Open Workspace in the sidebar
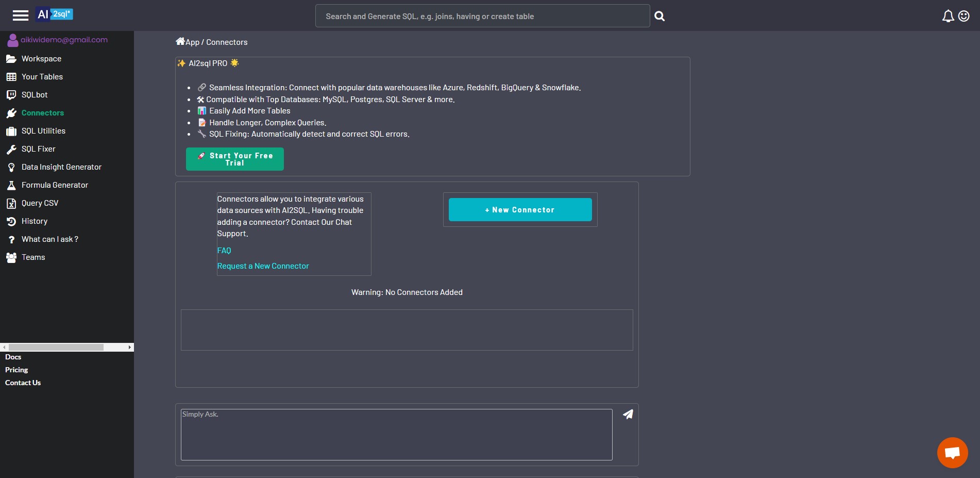Viewport: 980px width, 478px height. 41,59
